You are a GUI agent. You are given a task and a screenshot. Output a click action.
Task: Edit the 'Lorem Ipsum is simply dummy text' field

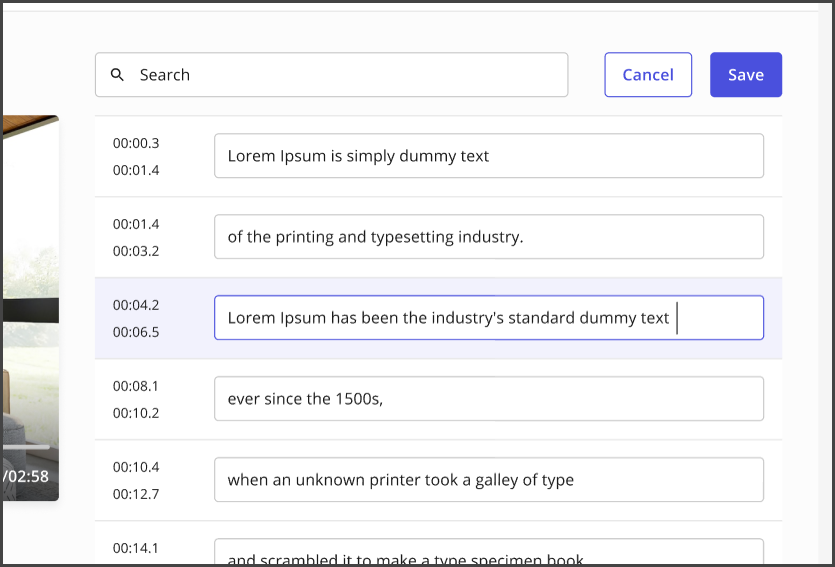pos(489,155)
